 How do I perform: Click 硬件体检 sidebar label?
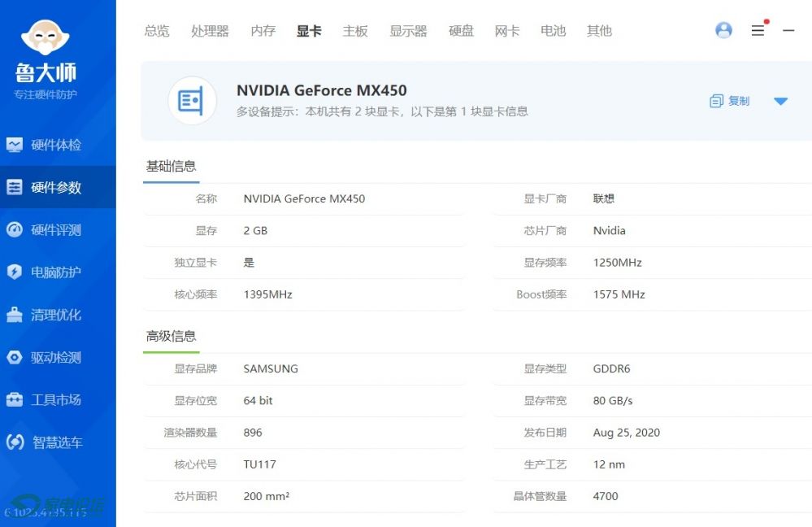pyautogui.click(x=56, y=145)
